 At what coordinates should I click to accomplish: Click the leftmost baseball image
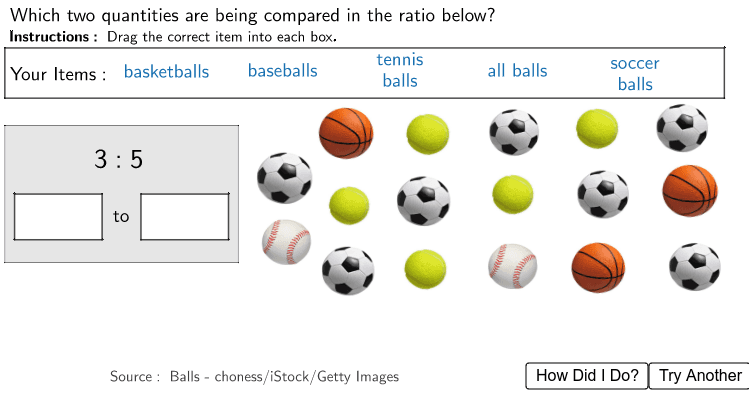286,242
